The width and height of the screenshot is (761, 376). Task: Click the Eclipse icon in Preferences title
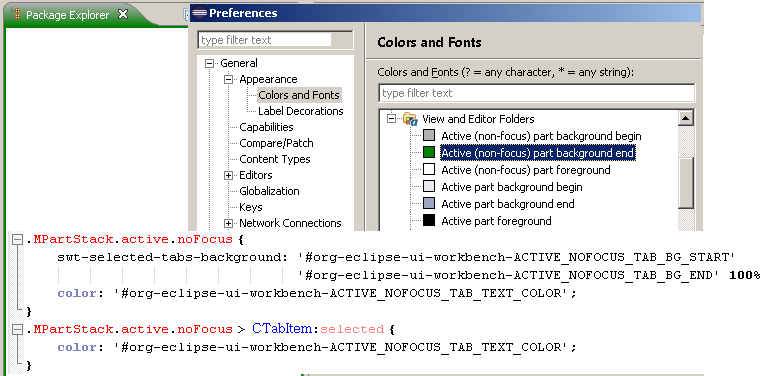pos(199,13)
